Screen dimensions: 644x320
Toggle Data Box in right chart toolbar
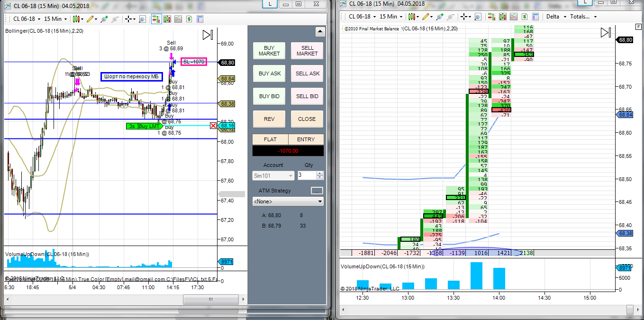(503, 17)
